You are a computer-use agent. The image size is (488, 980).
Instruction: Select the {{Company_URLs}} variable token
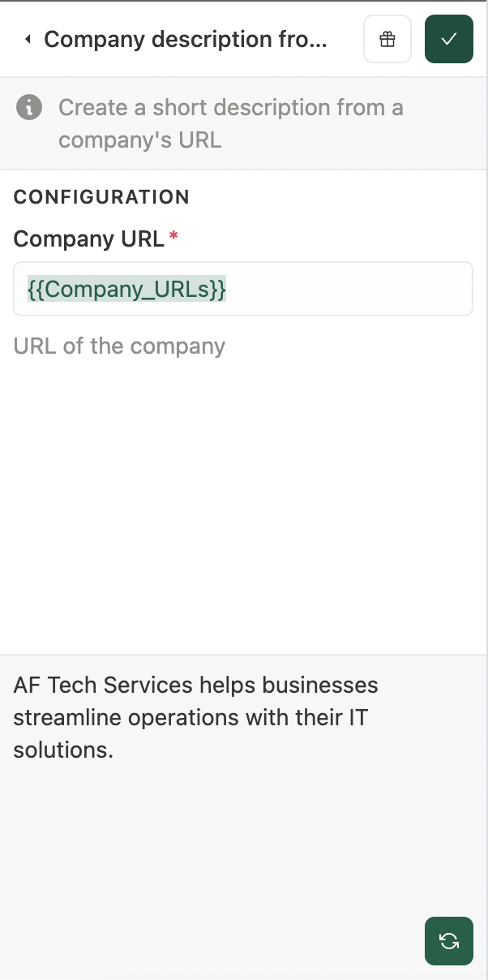point(127,289)
